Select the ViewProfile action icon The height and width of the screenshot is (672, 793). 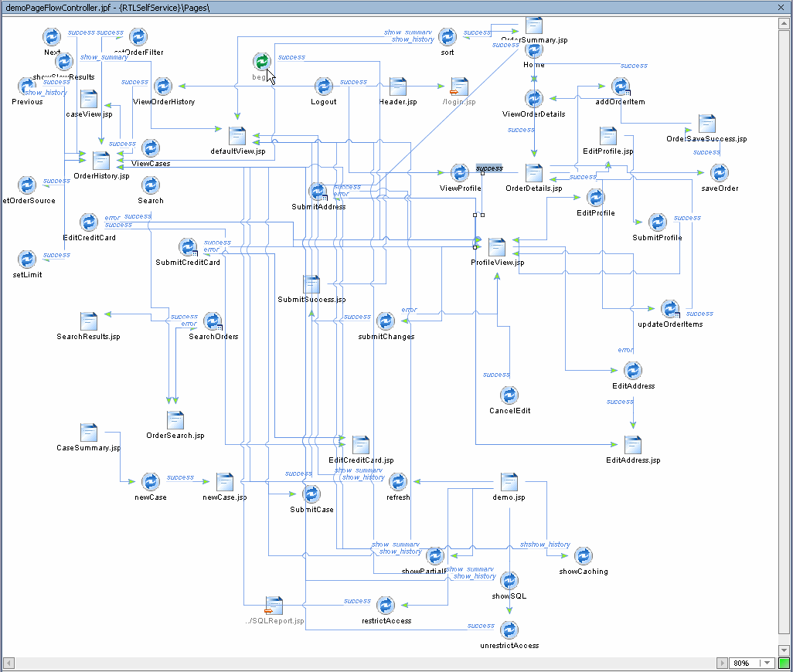coord(460,173)
